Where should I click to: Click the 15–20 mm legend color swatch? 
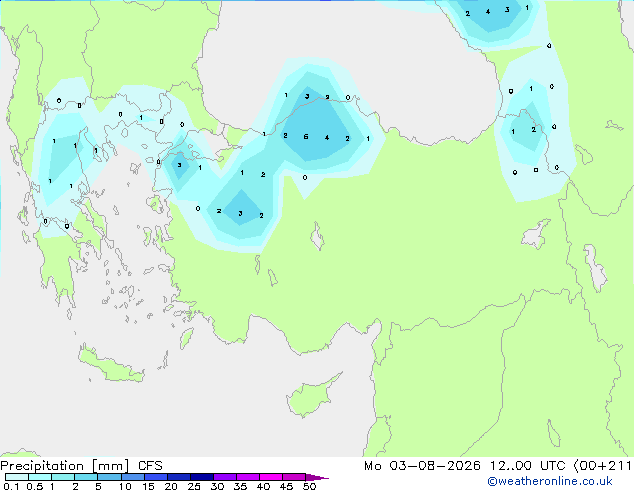(x=156, y=477)
